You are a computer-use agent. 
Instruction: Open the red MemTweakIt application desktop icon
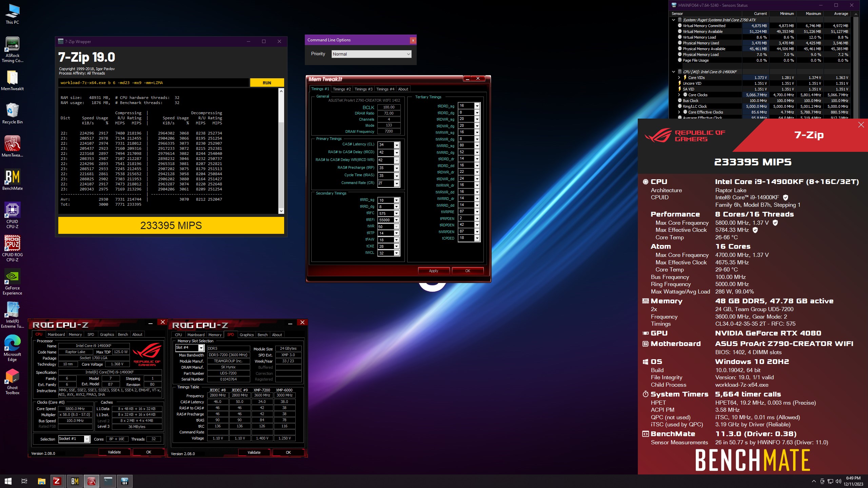(x=12, y=146)
